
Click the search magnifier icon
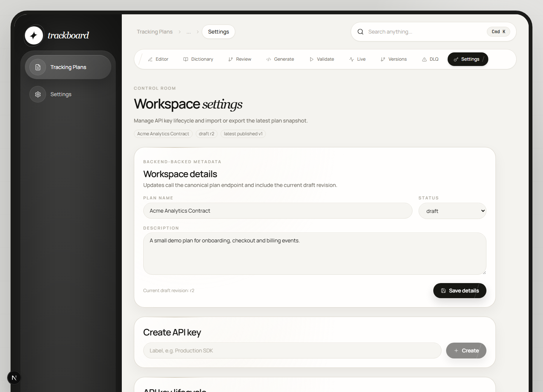click(x=360, y=32)
